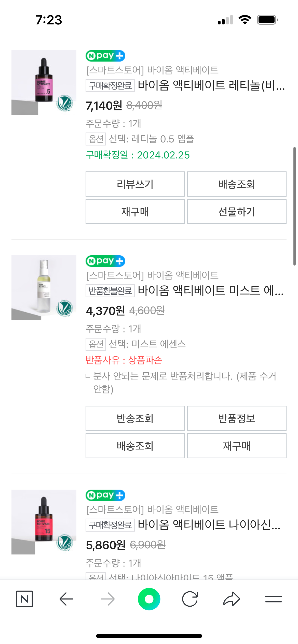Open the mist essence bottle thumbnail
The height and width of the screenshot is (644, 298).
pos(44,288)
